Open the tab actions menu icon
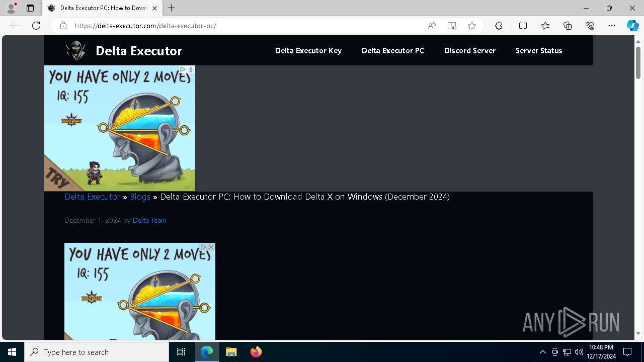This screenshot has height=362, width=644. pos(30,8)
